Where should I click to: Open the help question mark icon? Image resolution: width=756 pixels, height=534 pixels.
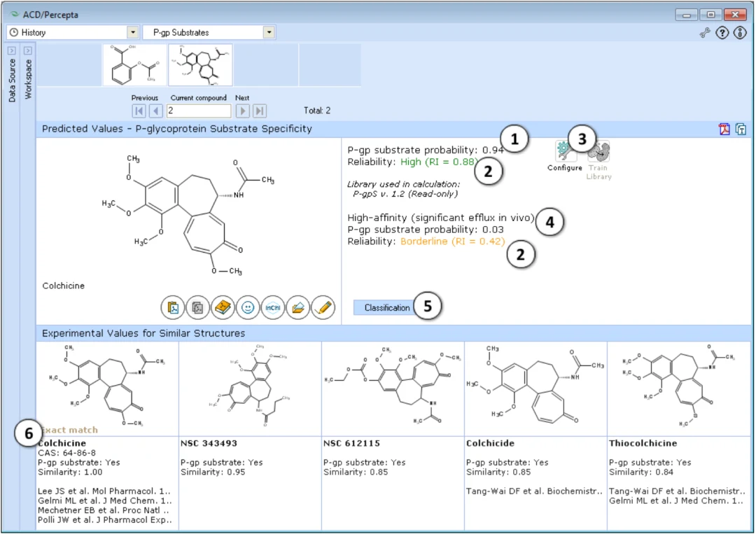pos(722,33)
